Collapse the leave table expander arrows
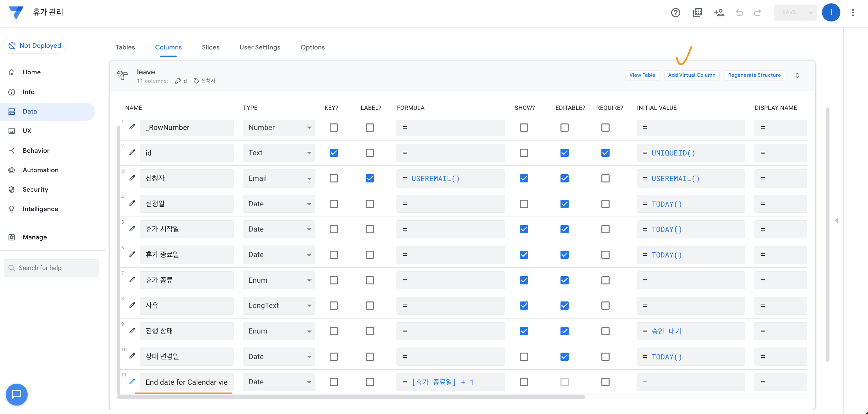The width and height of the screenshot is (868, 414). coord(797,75)
